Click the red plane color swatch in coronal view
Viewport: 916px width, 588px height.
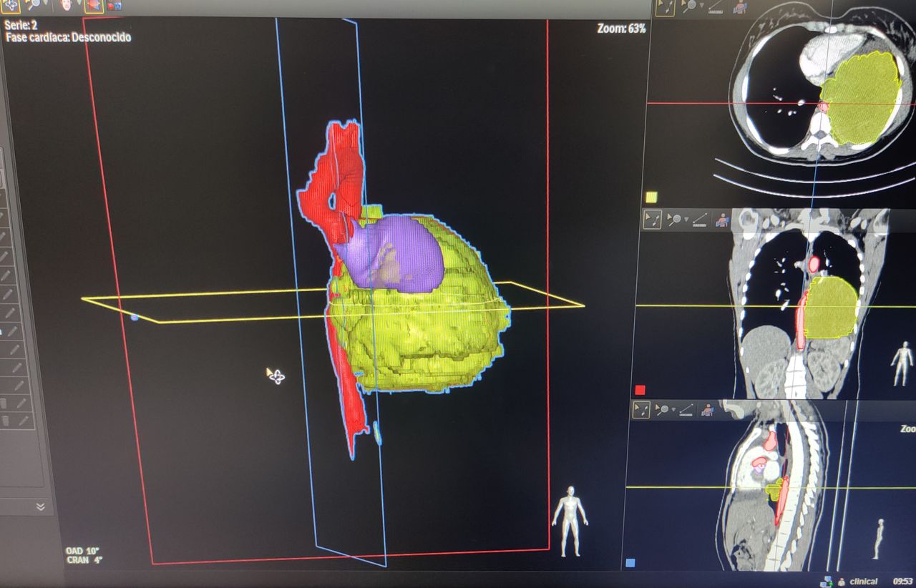coord(640,390)
